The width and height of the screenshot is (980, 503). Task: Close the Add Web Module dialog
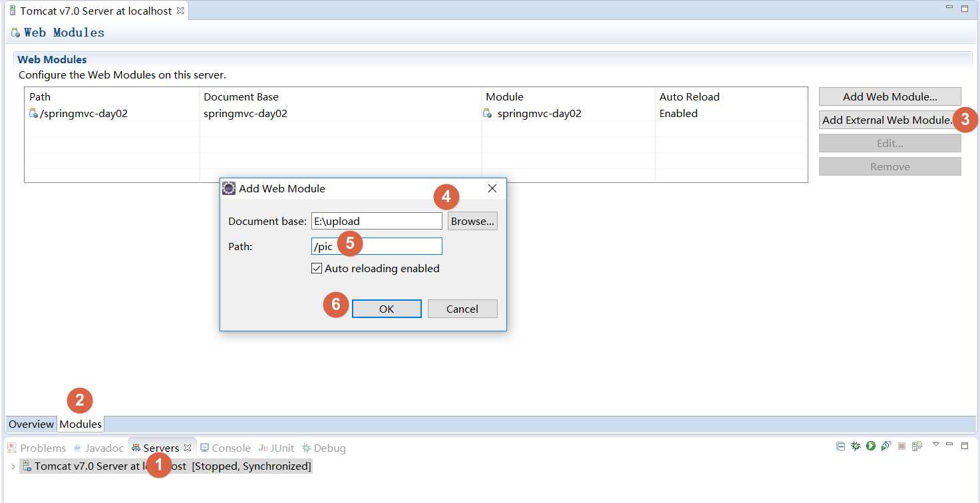click(492, 188)
